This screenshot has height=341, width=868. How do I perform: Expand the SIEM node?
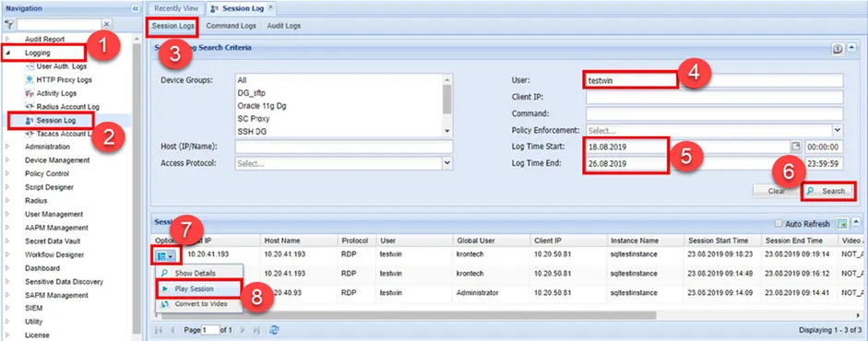point(8,308)
